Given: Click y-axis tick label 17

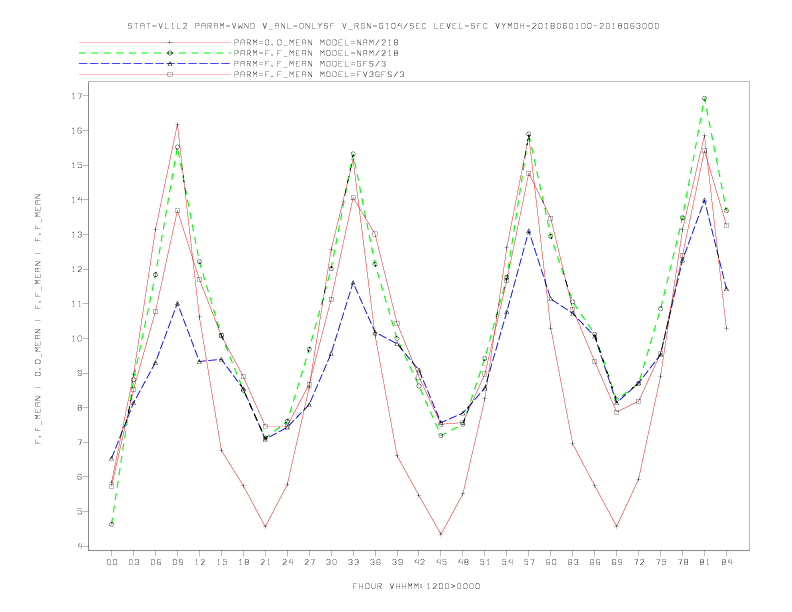Looking at the screenshot, I should pyautogui.click(x=77, y=96).
